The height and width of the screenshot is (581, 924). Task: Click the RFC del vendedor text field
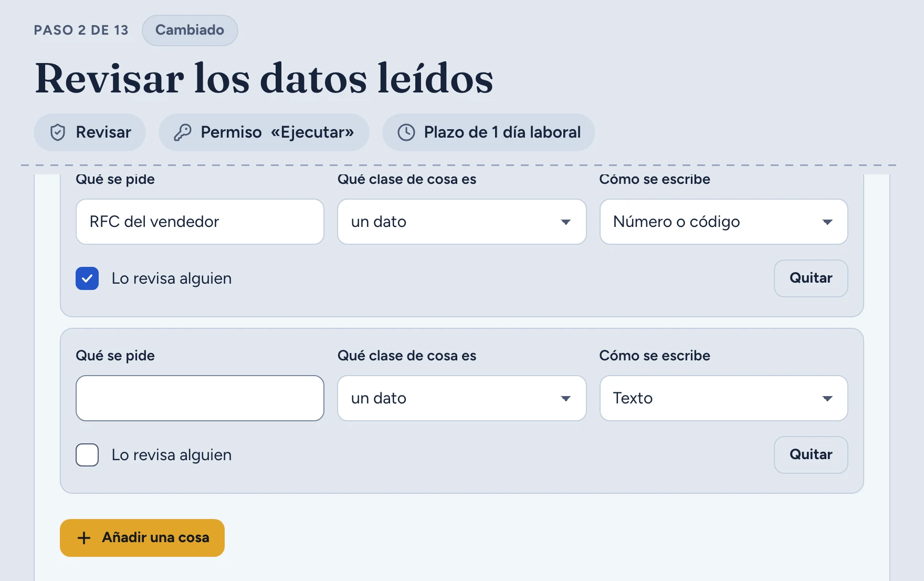(x=200, y=222)
